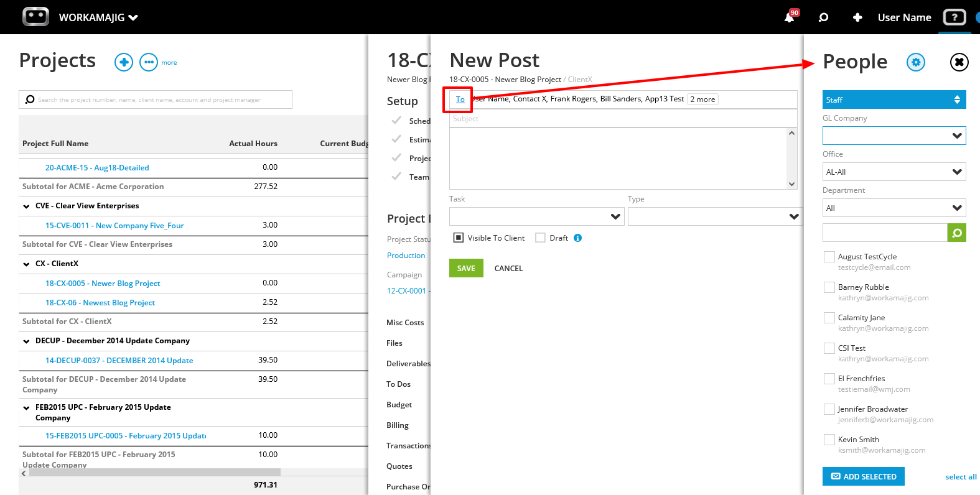Enable the Draft checkbox
The image size is (980, 495).
pyautogui.click(x=541, y=238)
